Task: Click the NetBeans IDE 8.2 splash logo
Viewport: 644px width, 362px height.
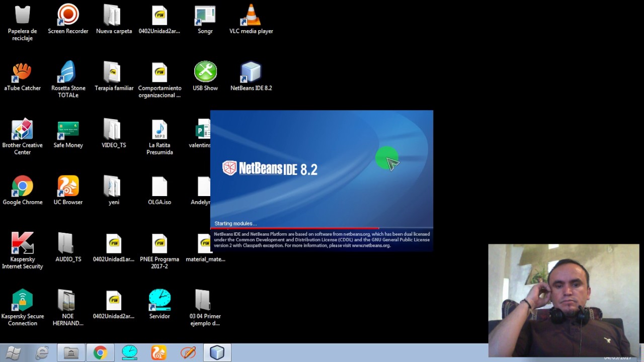Action: [270, 168]
